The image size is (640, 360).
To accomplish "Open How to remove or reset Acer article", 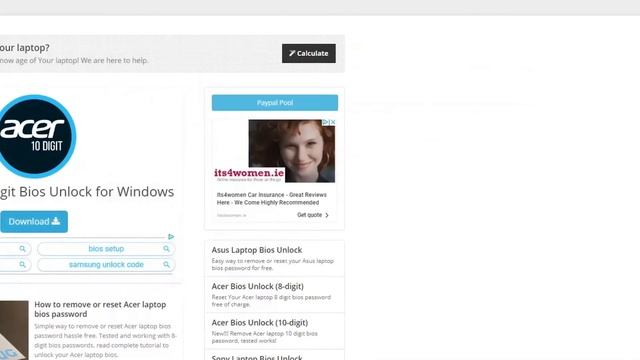I will (x=100, y=309).
